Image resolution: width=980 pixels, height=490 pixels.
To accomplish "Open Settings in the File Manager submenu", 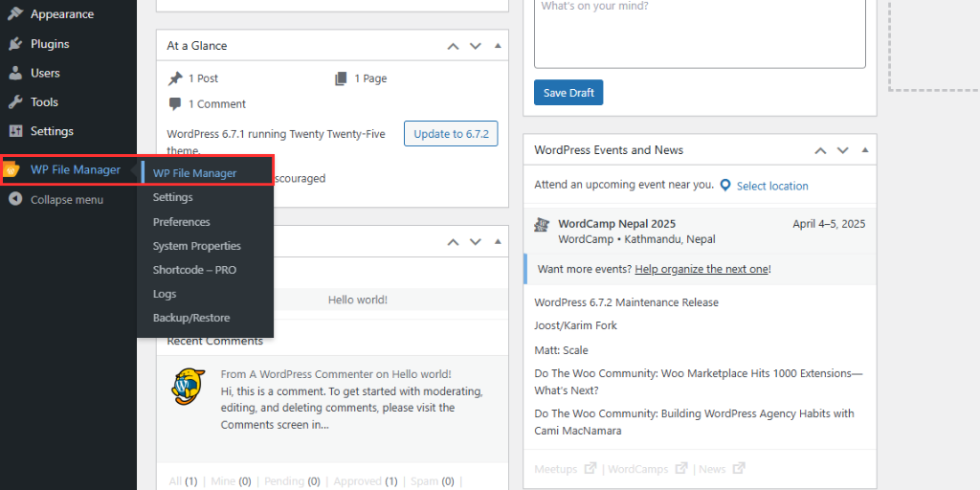I will point(172,197).
